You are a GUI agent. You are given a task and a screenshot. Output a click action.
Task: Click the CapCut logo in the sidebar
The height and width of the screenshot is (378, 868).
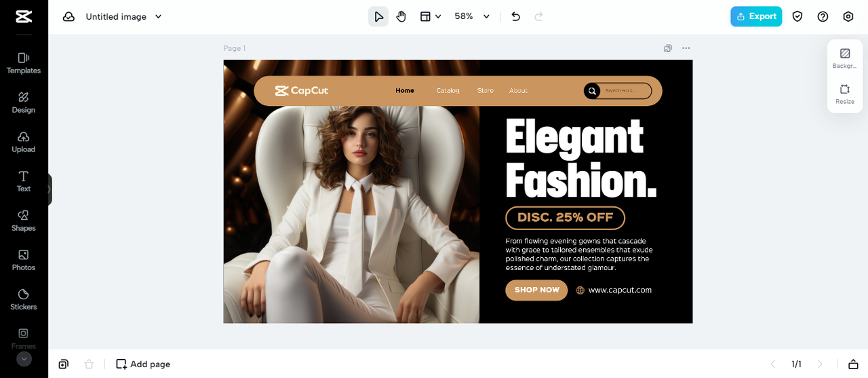coord(24,16)
